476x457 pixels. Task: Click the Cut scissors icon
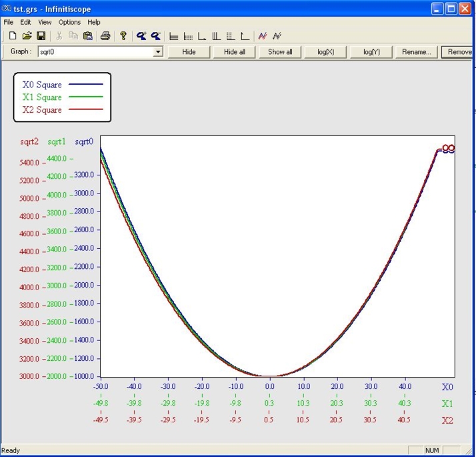59,36
